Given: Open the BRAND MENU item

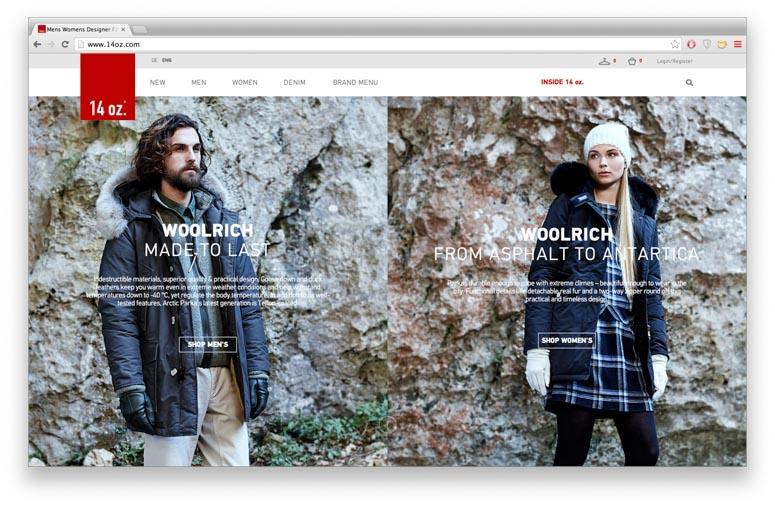Looking at the screenshot, I should pos(355,83).
